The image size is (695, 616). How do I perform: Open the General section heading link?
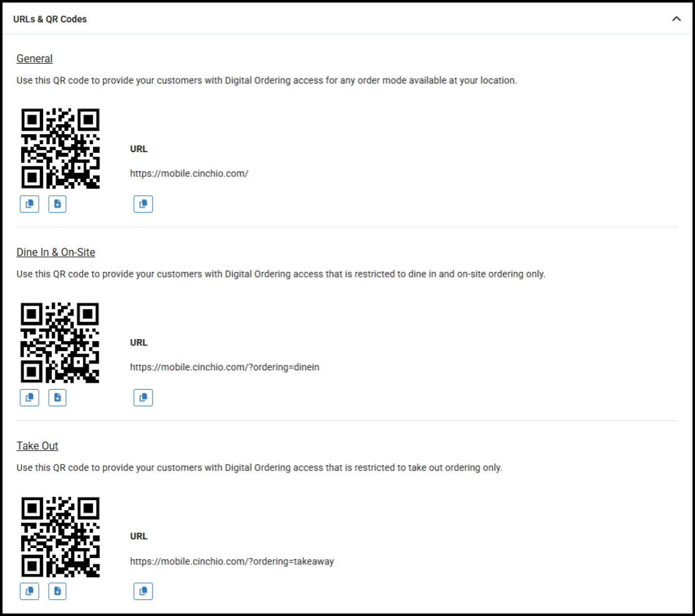(x=34, y=59)
